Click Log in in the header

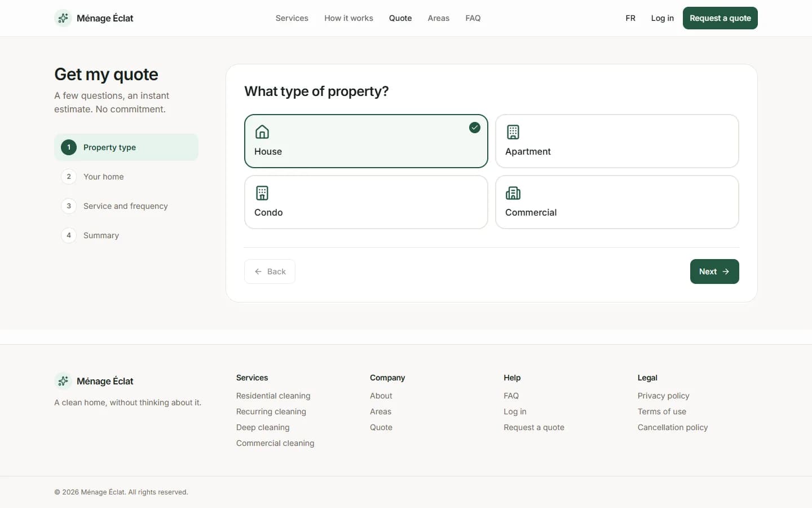click(x=663, y=18)
